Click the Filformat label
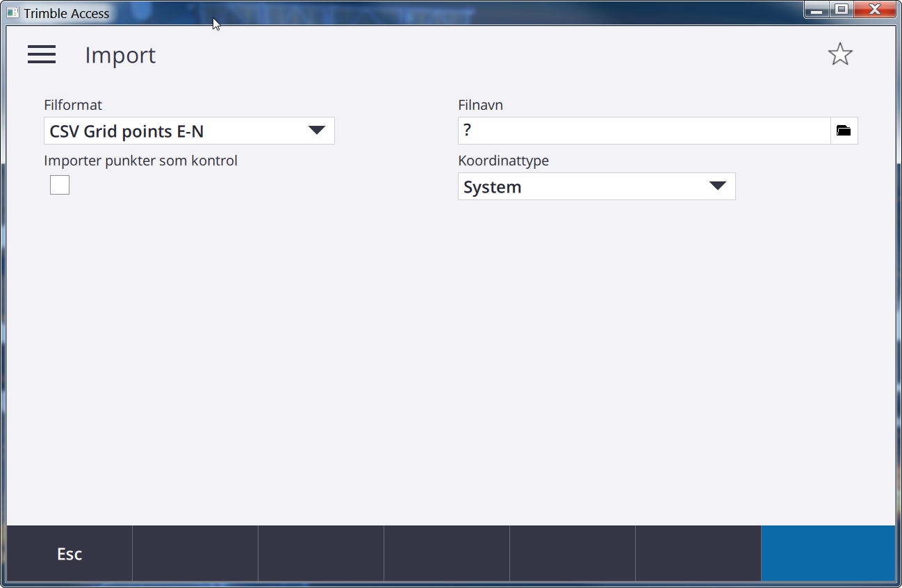The image size is (902, 588). 73,105
